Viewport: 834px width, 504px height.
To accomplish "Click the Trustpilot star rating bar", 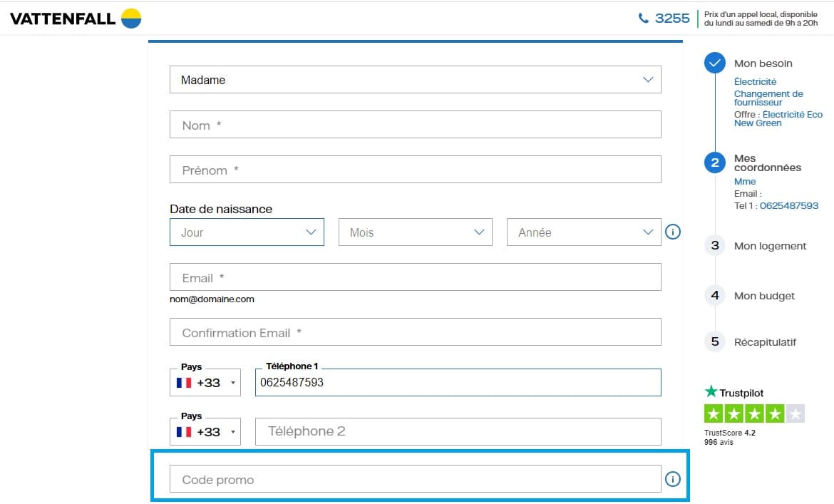I will click(x=754, y=412).
